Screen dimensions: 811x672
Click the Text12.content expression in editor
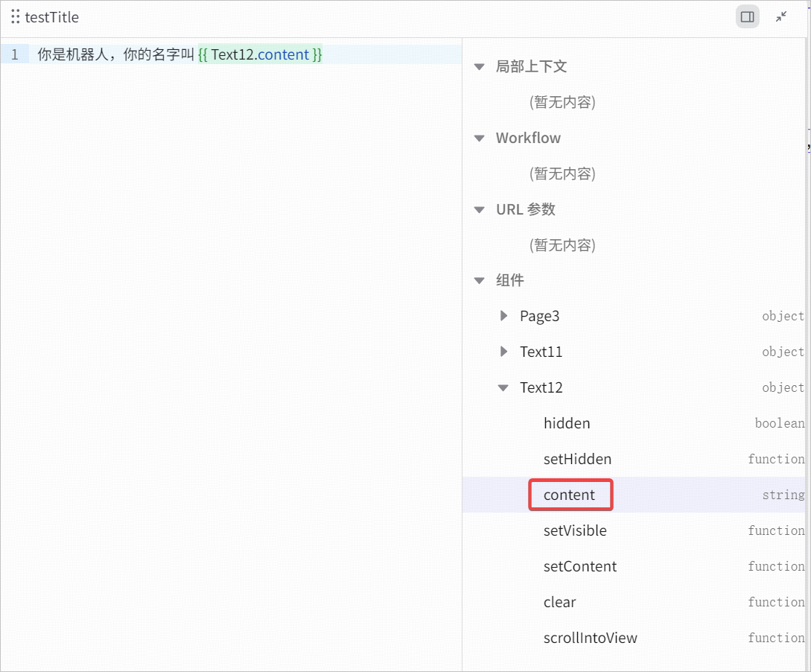tap(260, 54)
